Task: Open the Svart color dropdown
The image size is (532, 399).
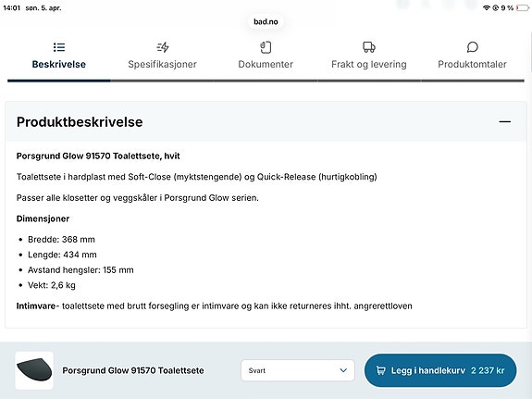Action: click(x=298, y=370)
